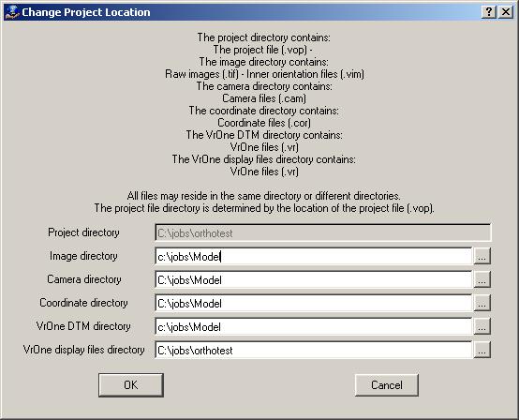Click the Coordinate directory browse ellipsis button
The height and width of the screenshot is (420, 519).
482,303
